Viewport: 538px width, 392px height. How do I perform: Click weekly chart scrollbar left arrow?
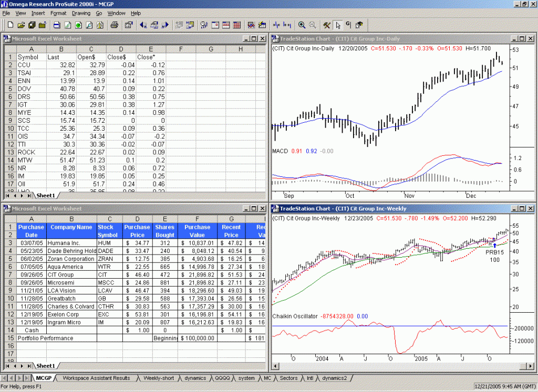[275, 366]
